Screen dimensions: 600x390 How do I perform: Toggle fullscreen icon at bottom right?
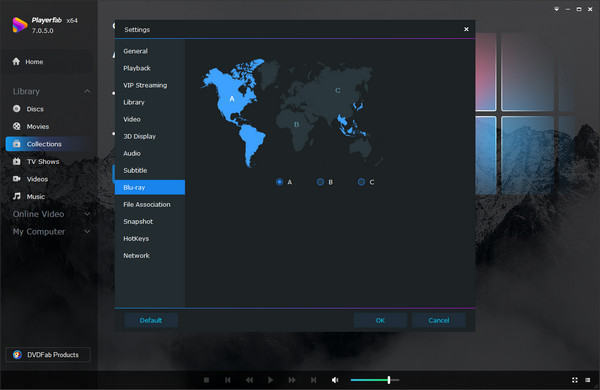pyautogui.click(x=575, y=380)
